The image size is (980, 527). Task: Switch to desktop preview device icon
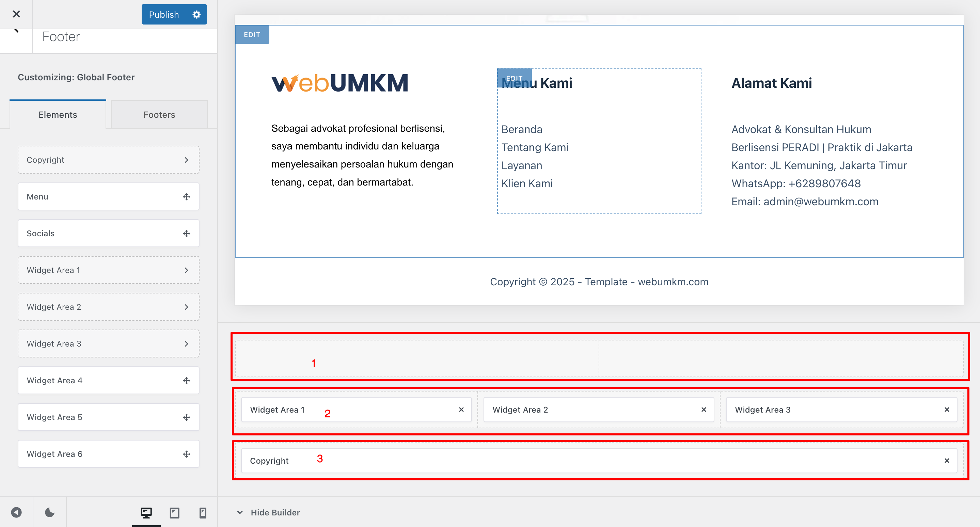pos(146,513)
